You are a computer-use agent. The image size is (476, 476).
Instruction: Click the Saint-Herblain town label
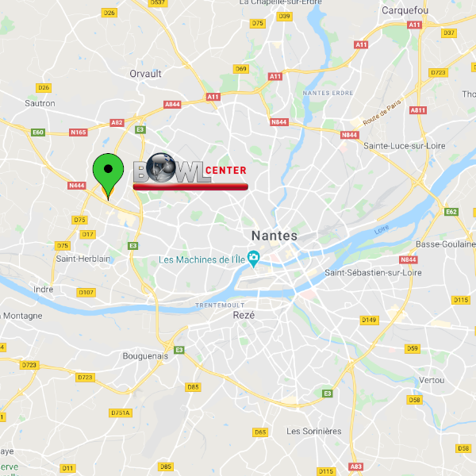pyautogui.click(x=83, y=259)
